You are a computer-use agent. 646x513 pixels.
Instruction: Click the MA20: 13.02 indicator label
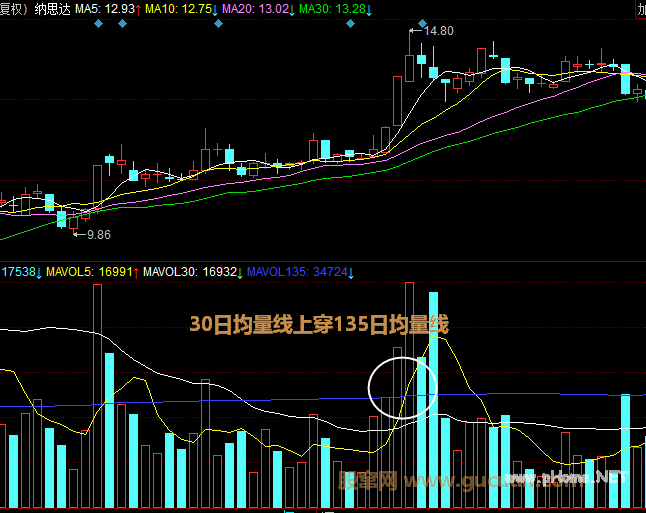pos(258,9)
